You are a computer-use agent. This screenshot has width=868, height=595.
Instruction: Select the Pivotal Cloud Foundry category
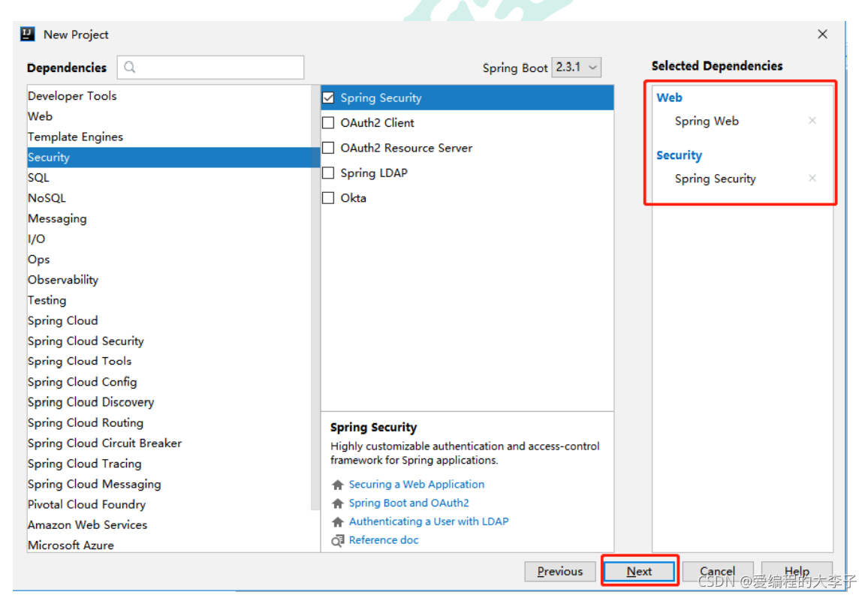[170, 504]
